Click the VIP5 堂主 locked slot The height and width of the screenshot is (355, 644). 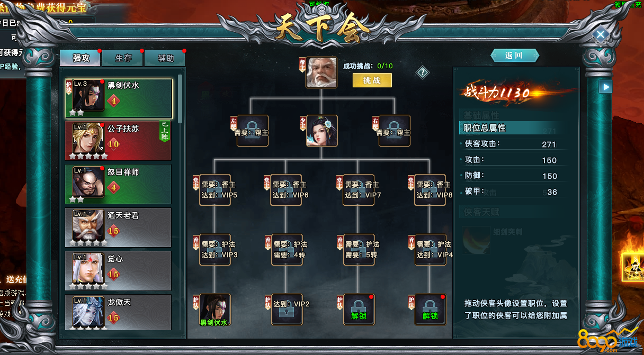coord(214,190)
